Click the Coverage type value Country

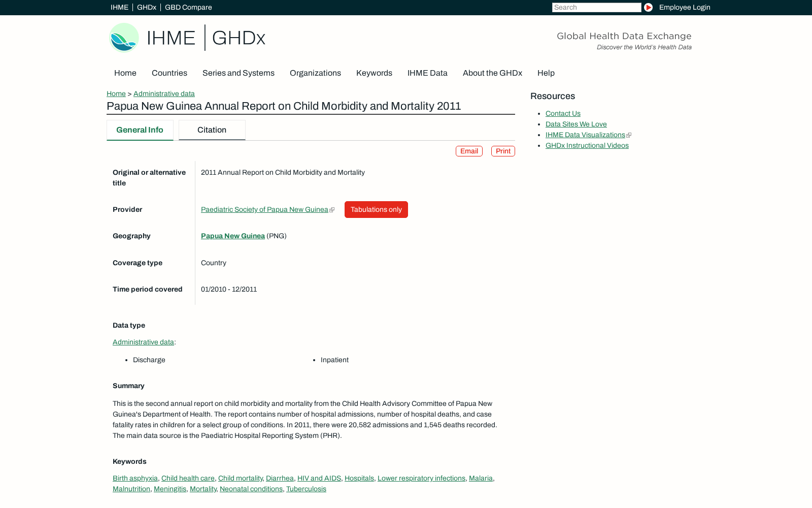pos(214,263)
